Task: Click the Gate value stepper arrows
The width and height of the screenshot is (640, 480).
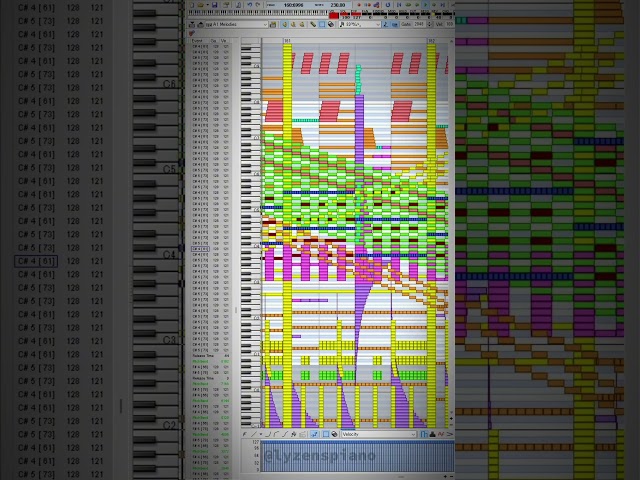Action: click(x=429, y=24)
